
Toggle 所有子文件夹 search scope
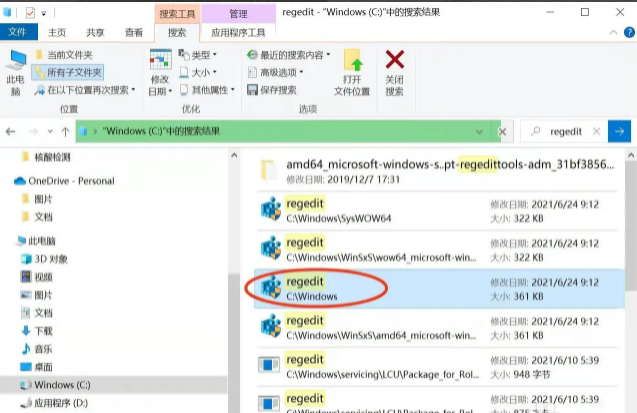[x=68, y=72]
